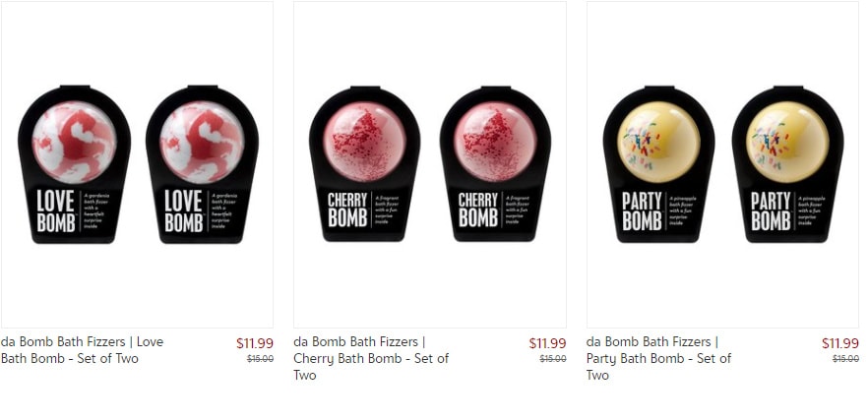Click crossed-out $15.00 under Cherry Bomb price
Viewport: 868px width, 420px height.
[x=553, y=359]
